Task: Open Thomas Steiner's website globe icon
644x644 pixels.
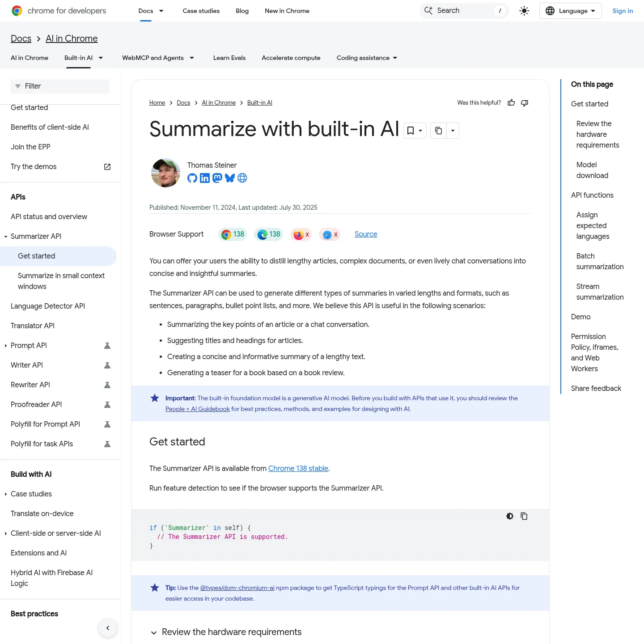Action: 242,178
